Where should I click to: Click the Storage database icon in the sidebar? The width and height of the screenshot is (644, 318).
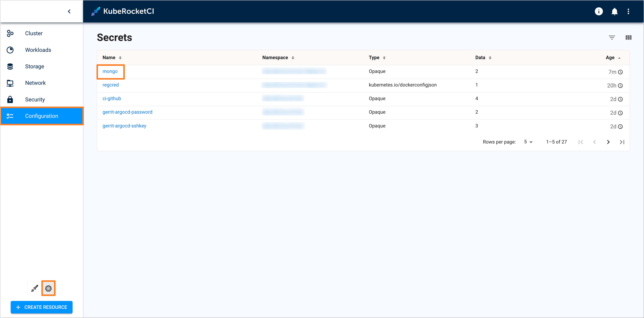coord(10,66)
